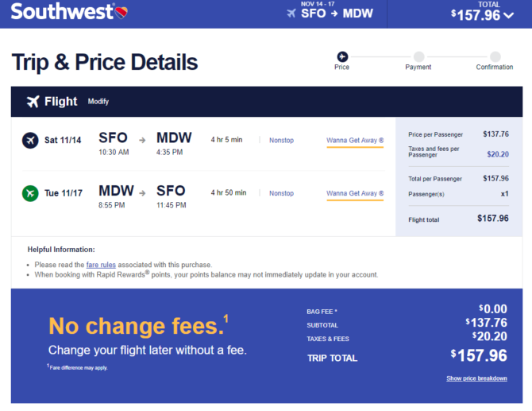This screenshot has height=411, width=532.
Task: Click the Southwest heart logo
Action: coord(121,12)
